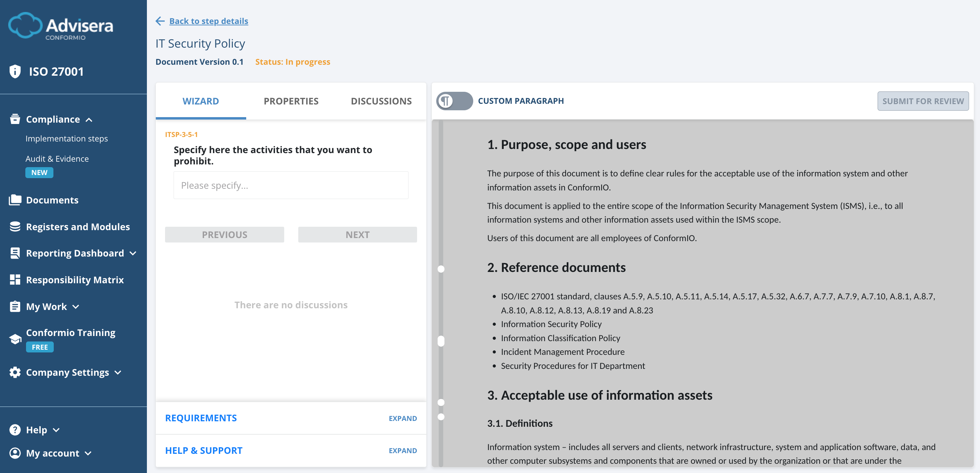Open the Discussions tab
This screenshot has height=473, width=980.
coord(381,101)
